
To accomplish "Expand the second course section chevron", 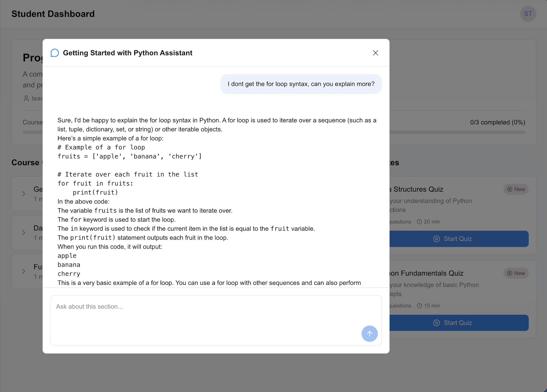I will (24, 233).
